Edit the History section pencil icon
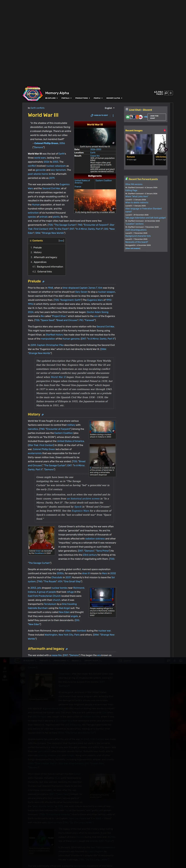Image resolution: width=186 pixels, height=868 pixels. [43, 415]
